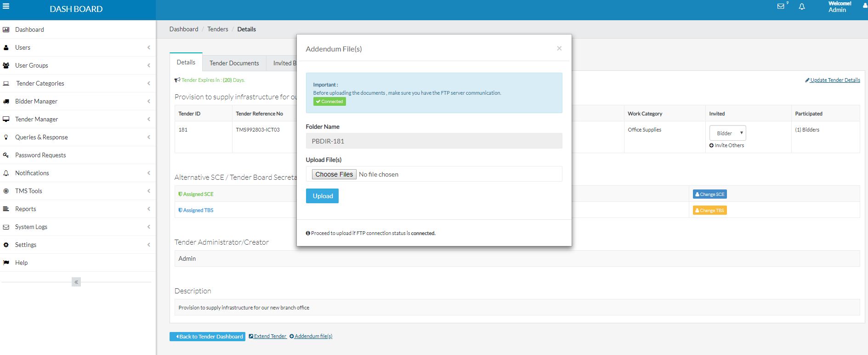
Task: Expand the Tender Categories submenu chevron
Action: tap(149, 83)
